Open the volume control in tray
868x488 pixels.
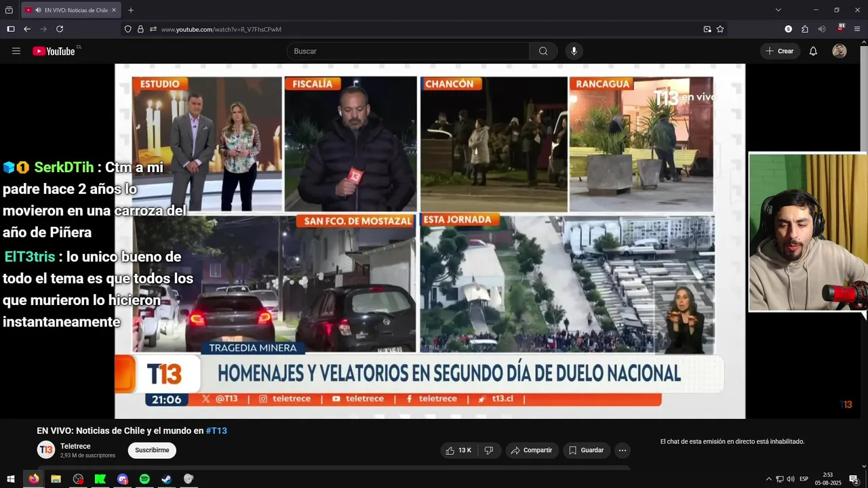coord(790,479)
